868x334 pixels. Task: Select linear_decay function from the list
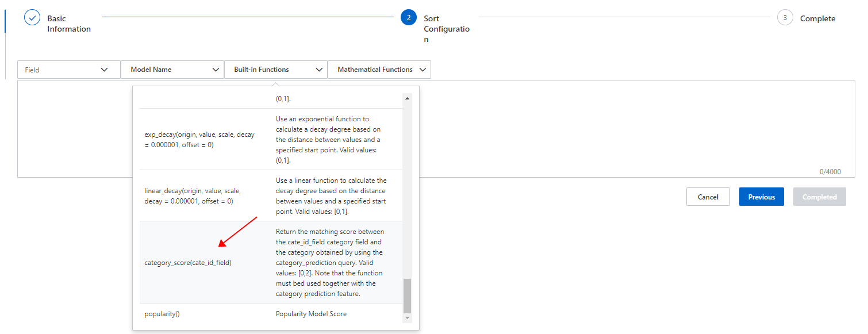[193, 196]
